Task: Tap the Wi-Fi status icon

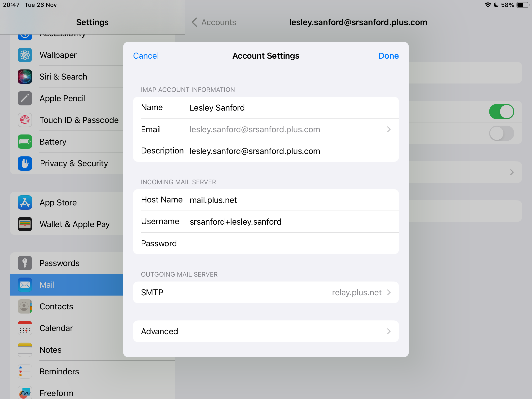Action: tap(488, 5)
